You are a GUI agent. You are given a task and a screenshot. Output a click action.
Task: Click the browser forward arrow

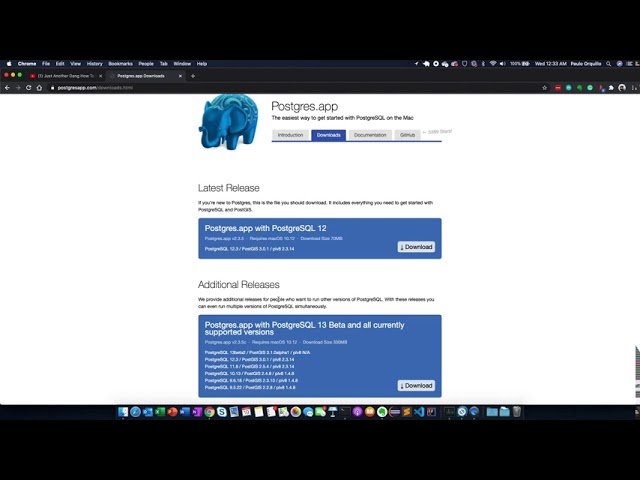coord(18,88)
